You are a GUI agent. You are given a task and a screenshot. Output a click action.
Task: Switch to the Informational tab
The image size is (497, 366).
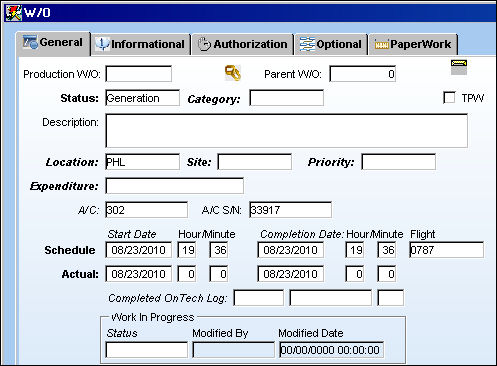click(141, 44)
